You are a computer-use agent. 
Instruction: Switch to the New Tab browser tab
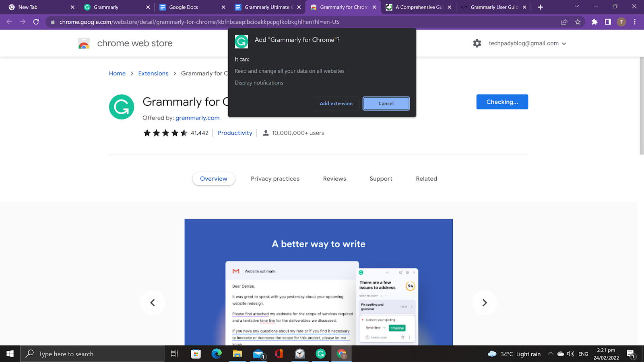[41, 7]
